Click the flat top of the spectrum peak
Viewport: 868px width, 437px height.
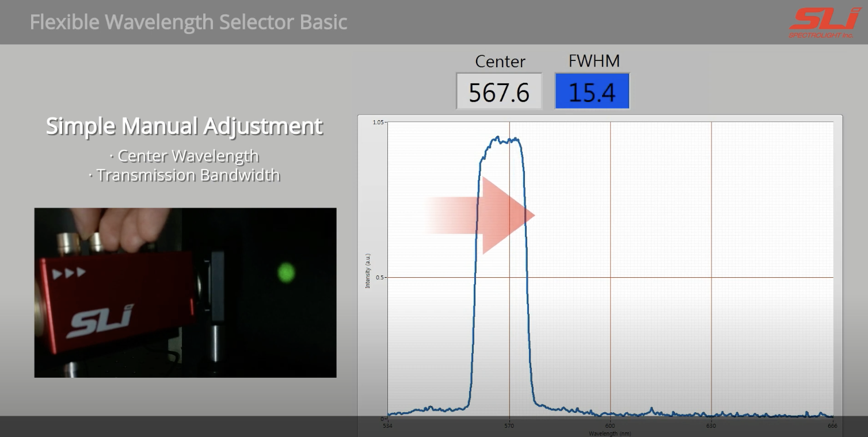click(x=500, y=140)
